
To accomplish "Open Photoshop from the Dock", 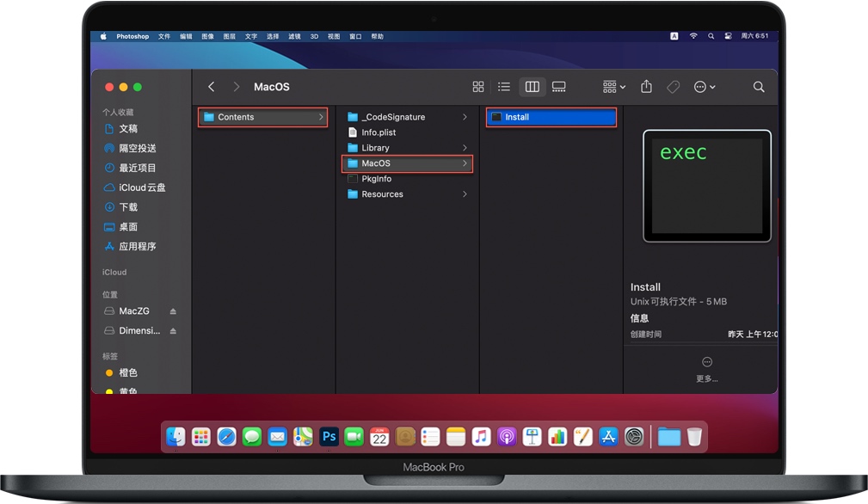I will click(328, 436).
